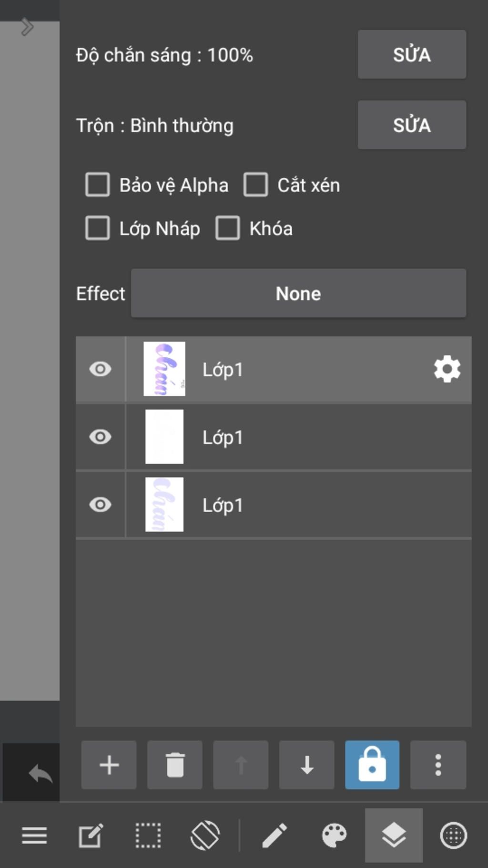
Task: Click the blue lock layer icon
Action: tap(372, 765)
